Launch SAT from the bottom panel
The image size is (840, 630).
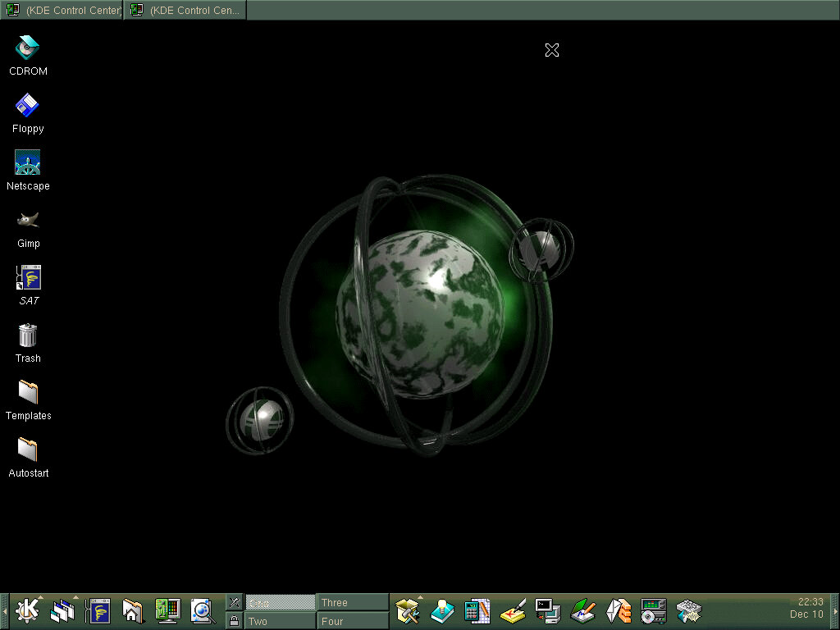(99, 611)
